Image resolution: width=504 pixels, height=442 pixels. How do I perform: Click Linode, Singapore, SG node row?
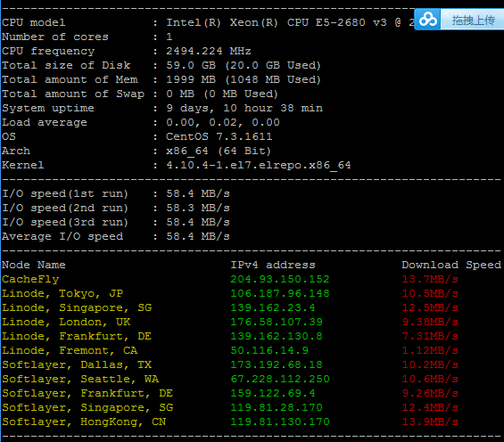(x=77, y=307)
